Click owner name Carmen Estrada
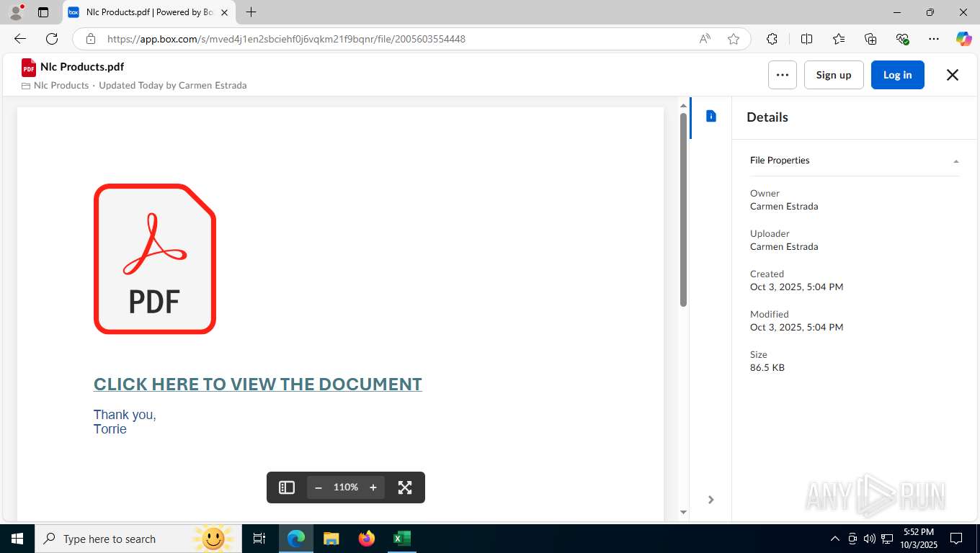This screenshot has width=980, height=553. click(x=784, y=206)
